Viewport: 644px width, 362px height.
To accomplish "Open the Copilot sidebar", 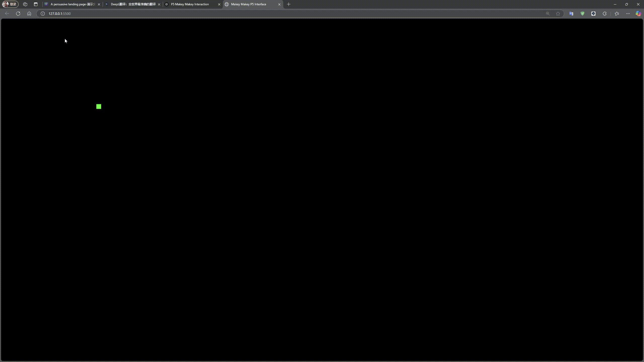I will pos(638,14).
